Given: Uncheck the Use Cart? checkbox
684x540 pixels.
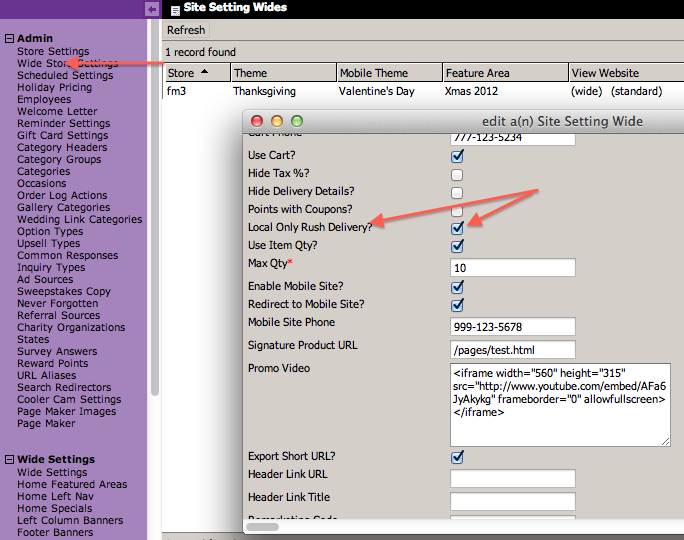Looking at the screenshot, I should pyautogui.click(x=457, y=156).
